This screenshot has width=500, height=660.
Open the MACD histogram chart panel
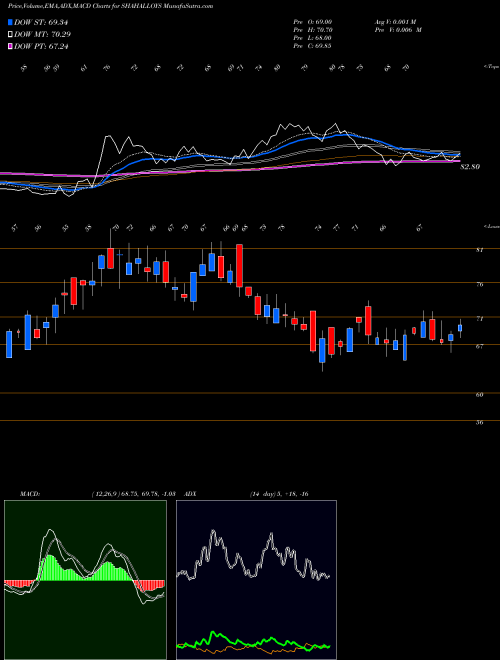click(x=85, y=580)
